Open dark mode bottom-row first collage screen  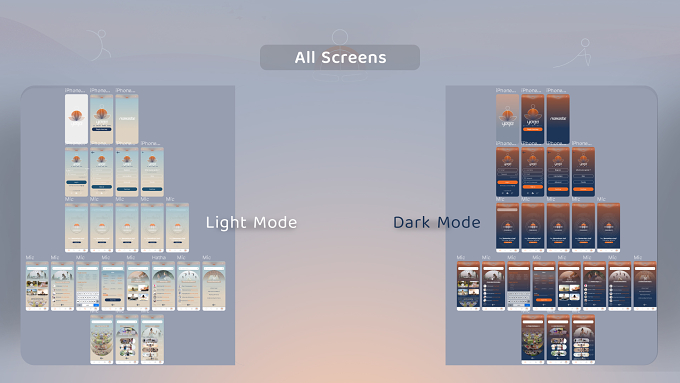(x=533, y=339)
